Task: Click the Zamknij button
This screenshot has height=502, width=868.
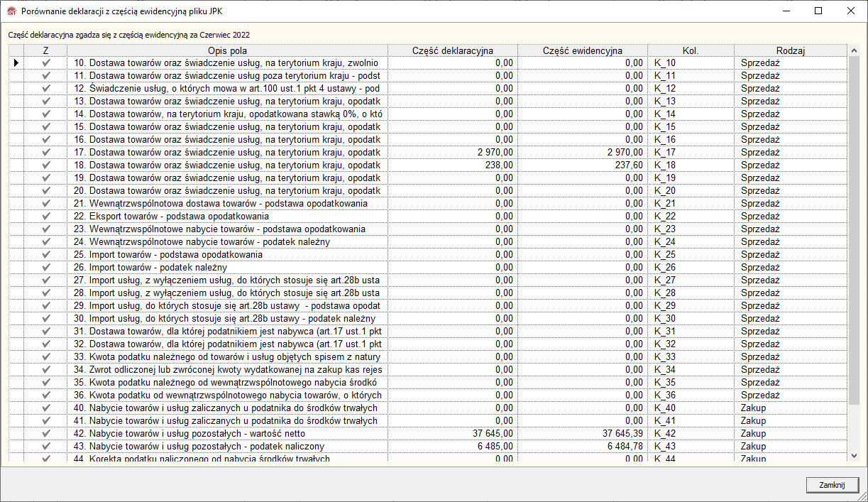Action: [833, 484]
